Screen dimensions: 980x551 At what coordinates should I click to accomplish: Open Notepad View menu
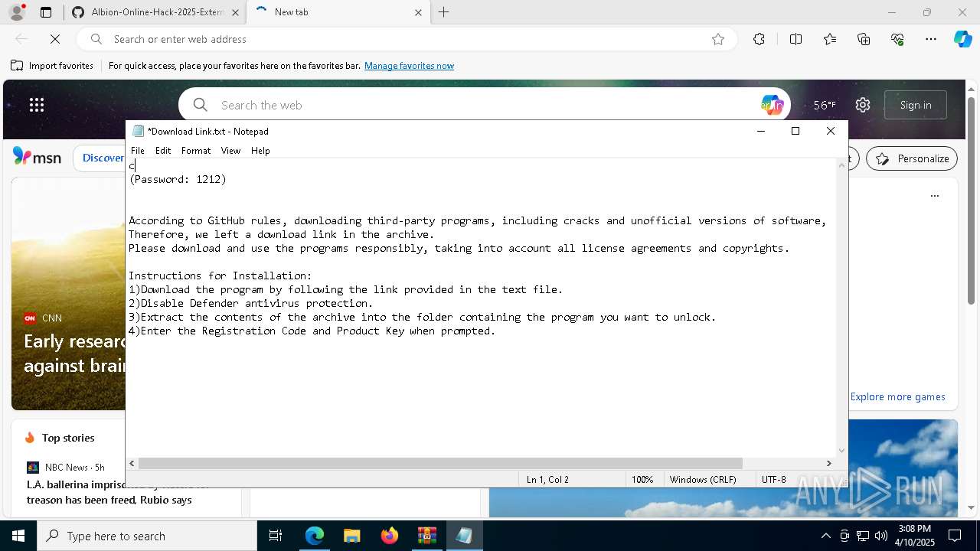click(x=230, y=151)
